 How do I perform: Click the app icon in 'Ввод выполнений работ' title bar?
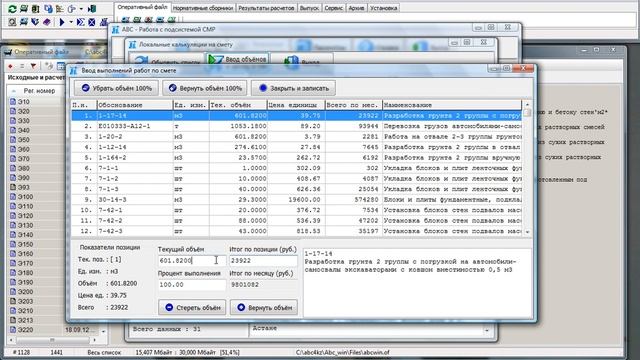(73, 71)
